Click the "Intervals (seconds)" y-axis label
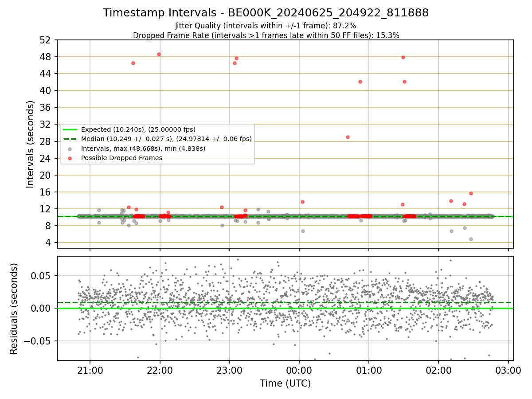532x399 pixels. 31,144
